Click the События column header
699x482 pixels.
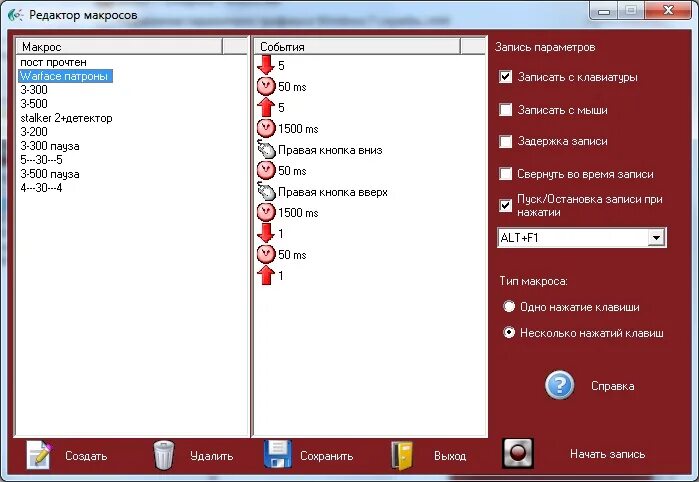(x=357, y=46)
